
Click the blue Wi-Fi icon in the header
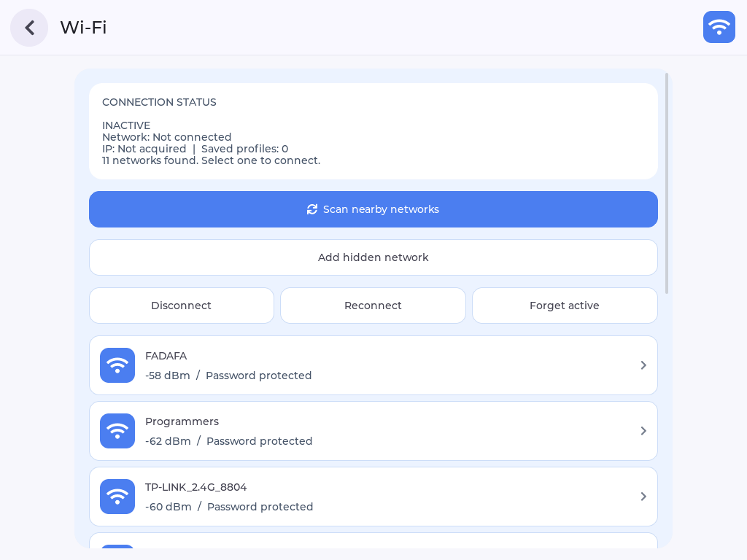point(719,27)
